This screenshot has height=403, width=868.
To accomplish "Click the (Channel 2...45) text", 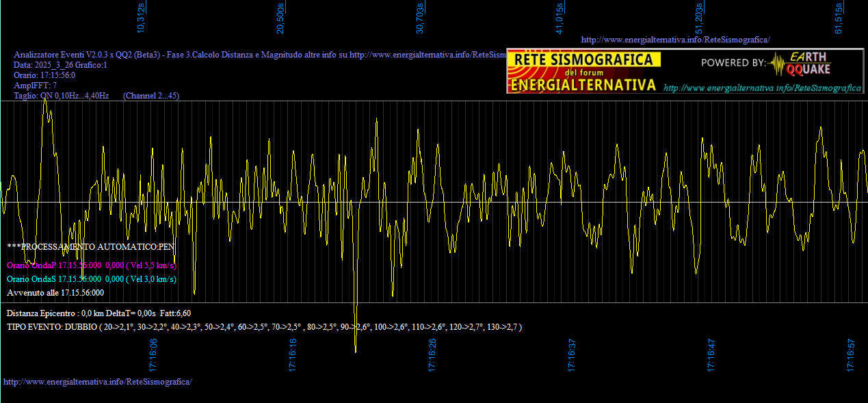I will tap(150, 96).
